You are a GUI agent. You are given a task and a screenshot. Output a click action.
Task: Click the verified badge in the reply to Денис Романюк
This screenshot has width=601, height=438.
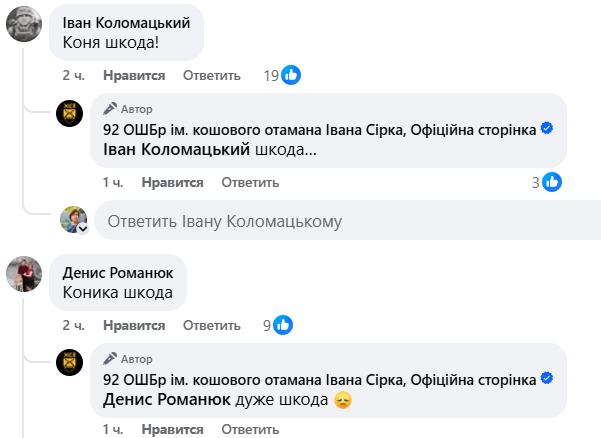point(547,378)
